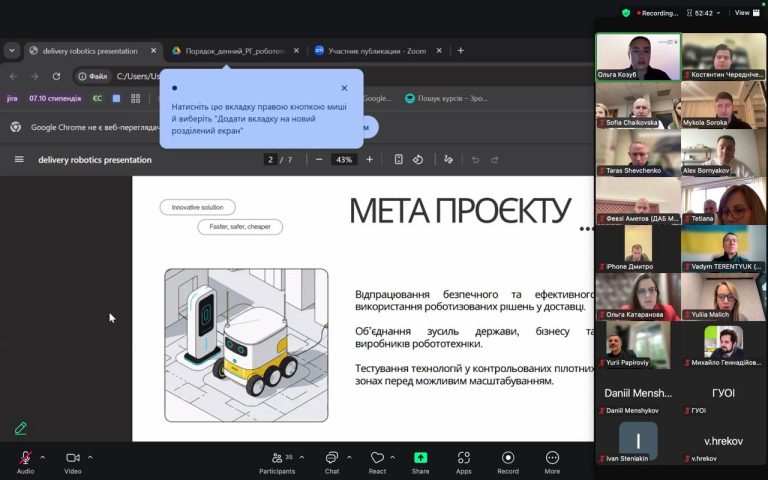Image resolution: width=768 pixels, height=480 pixels.
Task: Switch to the delivery robotics presentation tab
Action: [90, 51]
